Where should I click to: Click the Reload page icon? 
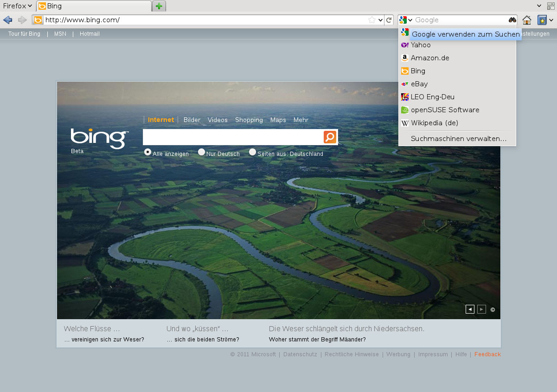click(389, 20)
